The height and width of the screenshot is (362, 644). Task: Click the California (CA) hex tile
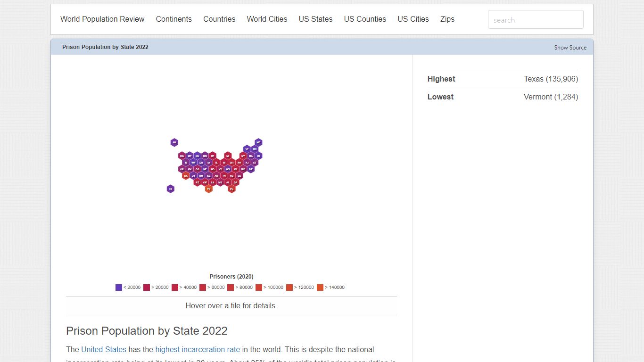click(186, 176)
